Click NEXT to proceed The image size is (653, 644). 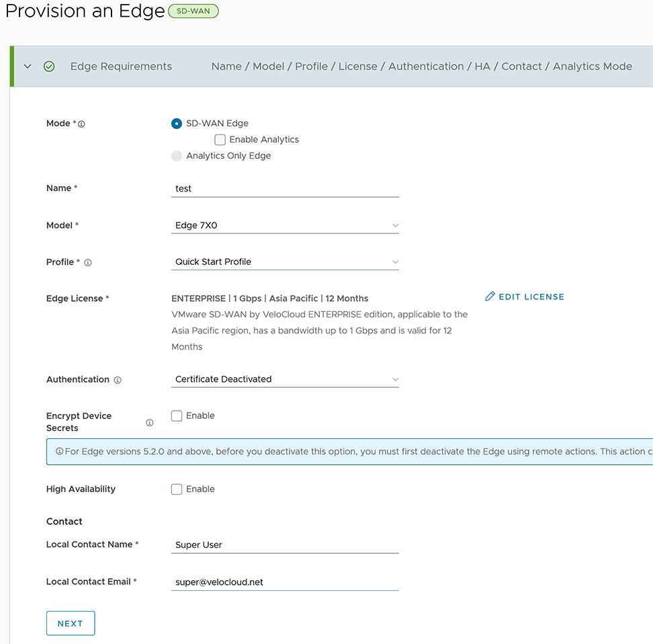[70, 623]
